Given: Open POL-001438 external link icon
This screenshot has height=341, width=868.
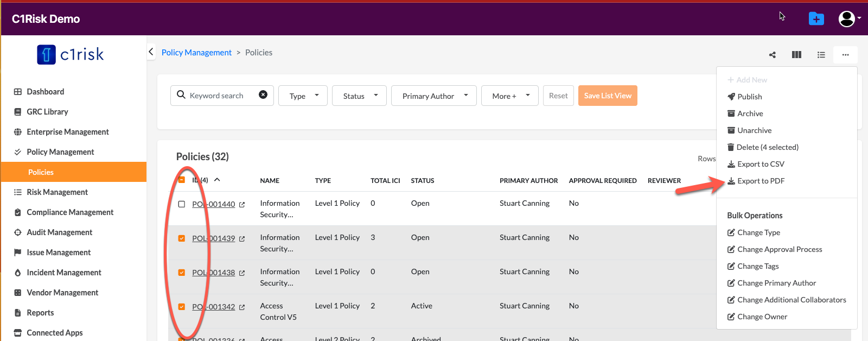Looking at the screenshot, I should (x=242, y=273).
